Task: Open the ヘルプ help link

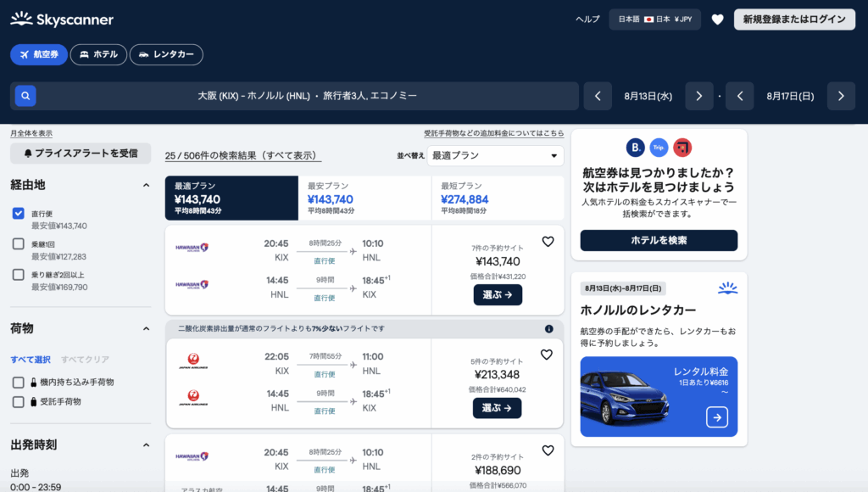Action: (x=587, y=20)
